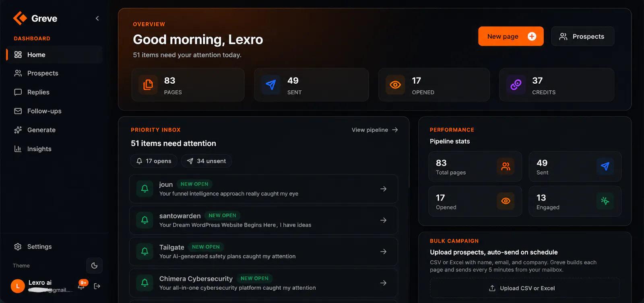Click the Greve logo icon
Viewport: 644px width, 303px height.
click(x=20, y=18)
